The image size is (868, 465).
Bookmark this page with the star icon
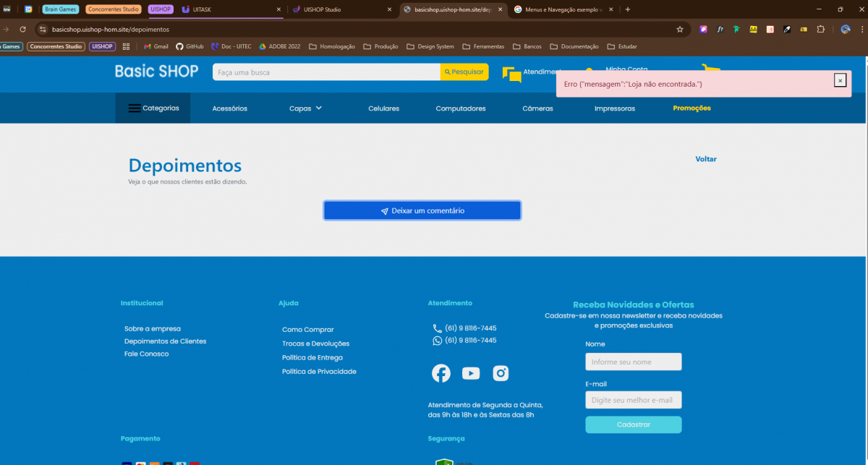click(680, 30)
